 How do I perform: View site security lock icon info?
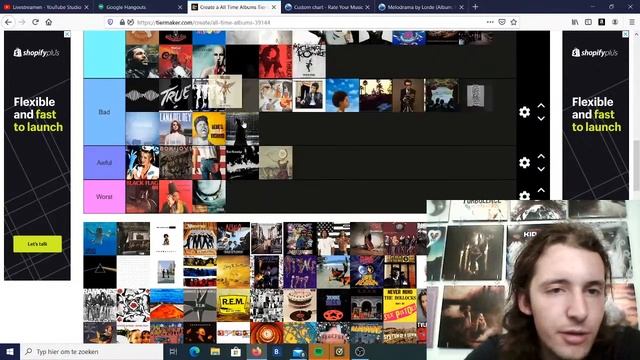coord(122,22)
